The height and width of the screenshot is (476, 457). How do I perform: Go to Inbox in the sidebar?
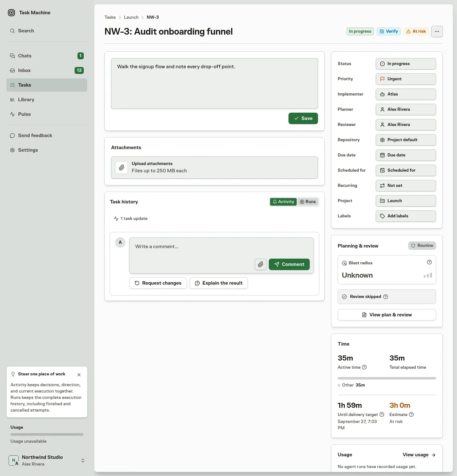[47, 70]
